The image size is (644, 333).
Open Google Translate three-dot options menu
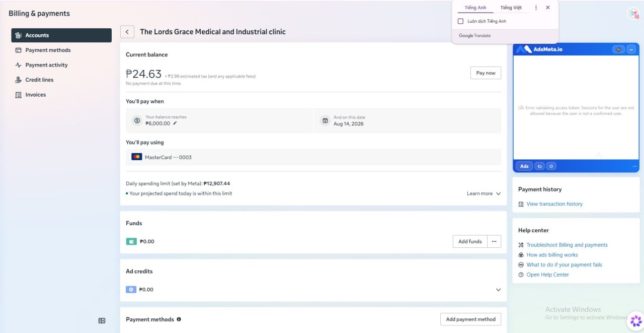[536, 8]
